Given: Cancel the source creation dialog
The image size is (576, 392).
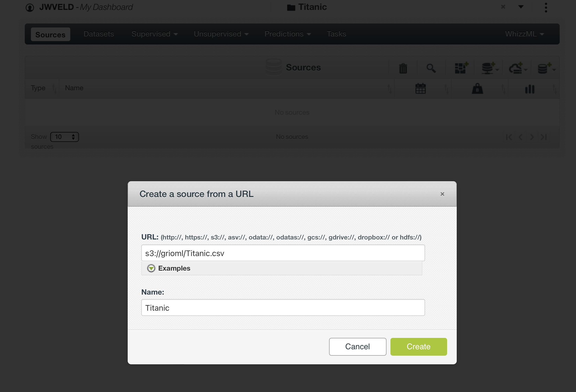Looking at the screenshot, I should 357,347.
